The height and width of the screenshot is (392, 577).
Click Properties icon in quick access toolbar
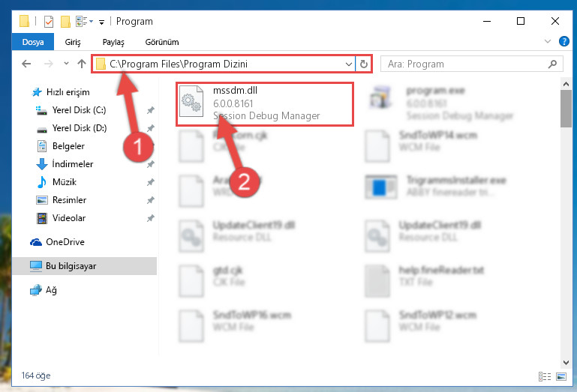(x=49, y=22)
